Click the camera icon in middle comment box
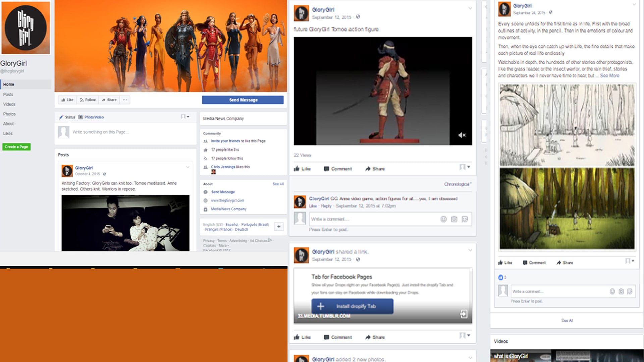Image resolution: width=644 pixels, height=362 pixels. click(x=454, y=219)
